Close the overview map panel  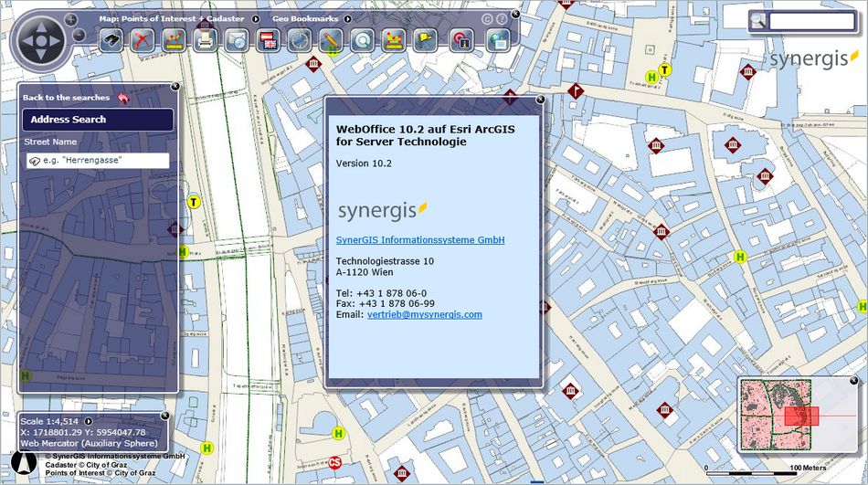click(x=853, y=380)
